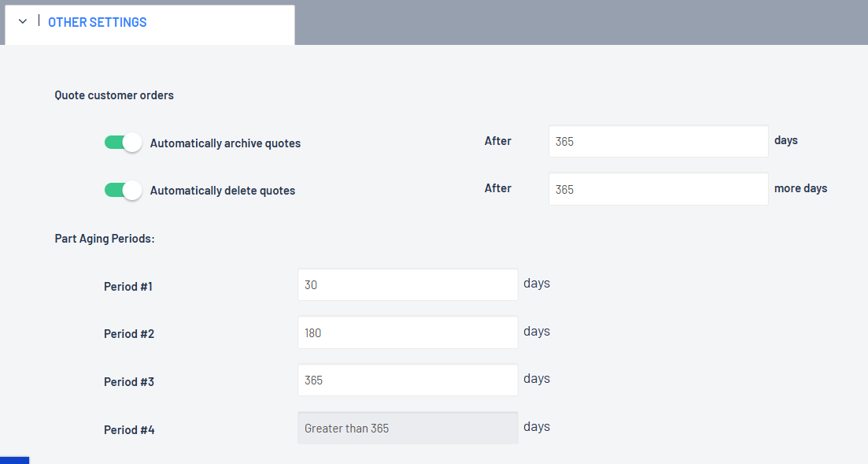Select the Period #2 days input
Screen dimensions: 868x464
(408, 332)
